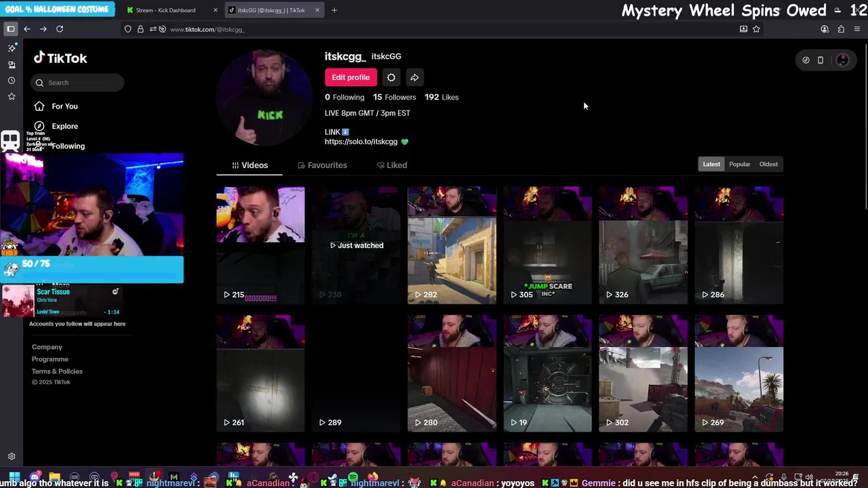Open the sidebar synced tabs icon
The image size is (868, 488).
coord(12,64)
